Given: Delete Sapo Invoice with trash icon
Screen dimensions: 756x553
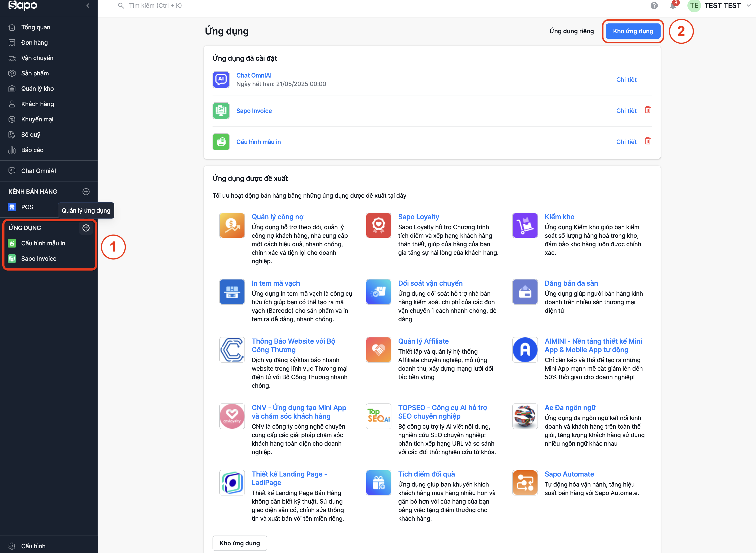Looking at the screenshot, I should pos(648,110).
